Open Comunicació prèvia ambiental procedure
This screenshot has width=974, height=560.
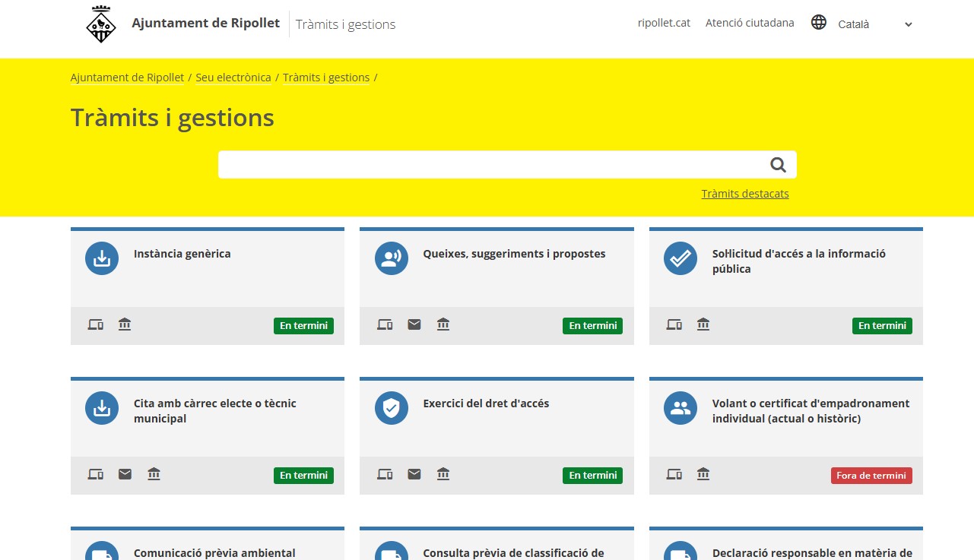tap(214, 553)
